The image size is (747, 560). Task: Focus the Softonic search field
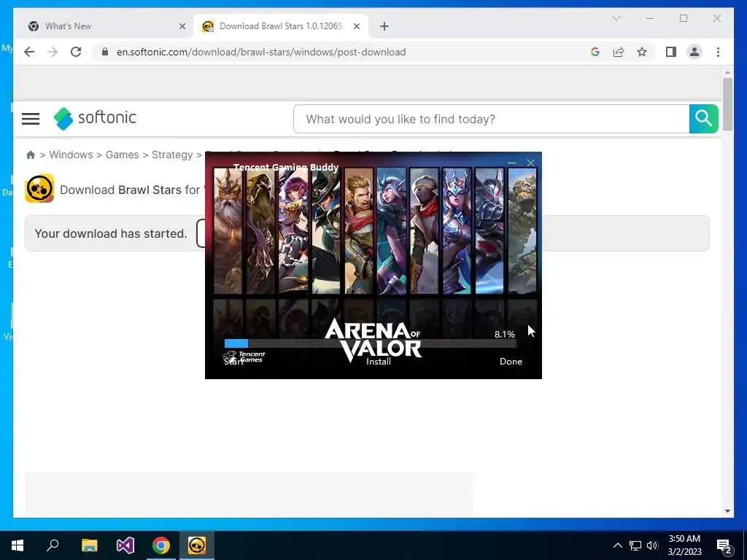(491, 119)
